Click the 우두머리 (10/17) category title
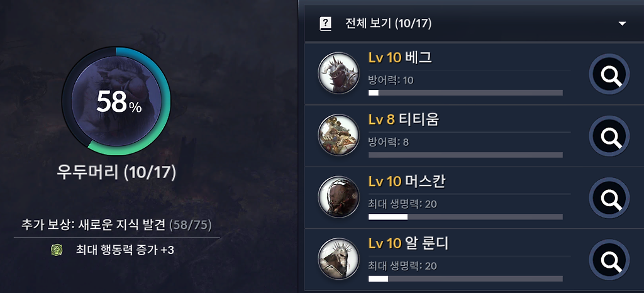This screenshot has width=644, height=293. point(116,172)
